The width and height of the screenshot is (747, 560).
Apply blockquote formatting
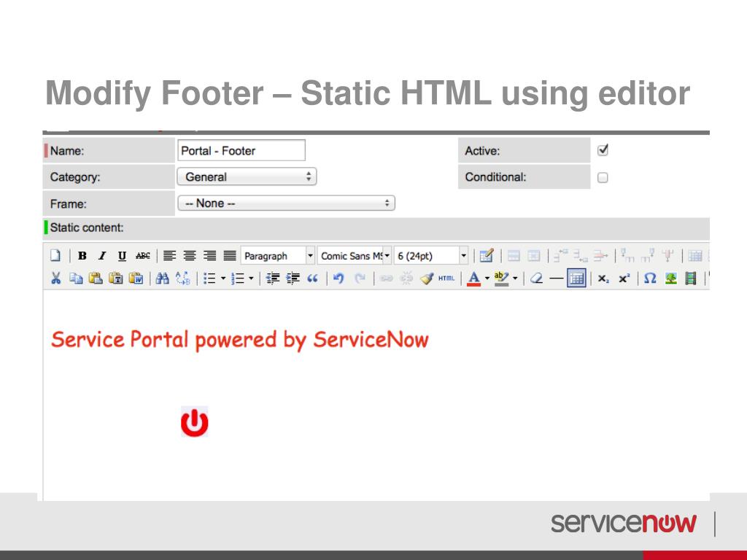312,278
